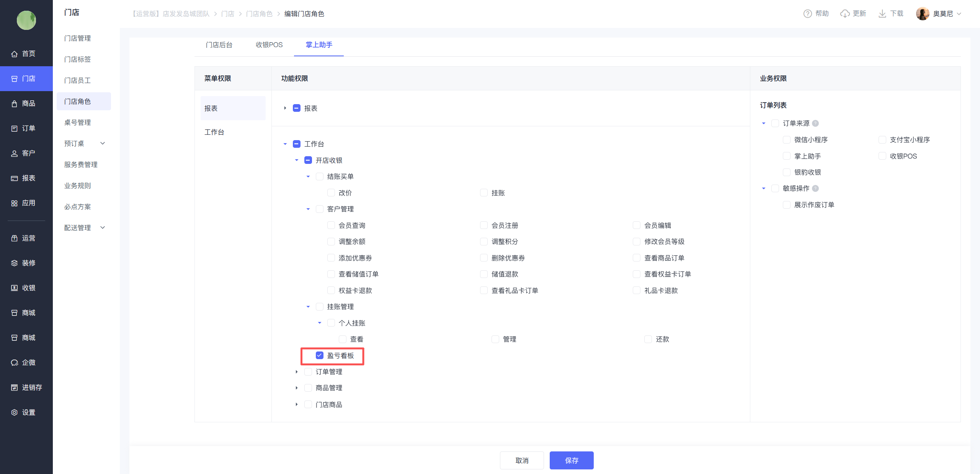Select 工作台 in the menu permission list
The height and width of the screenshot is (474, 980).
tap(214, 132)
